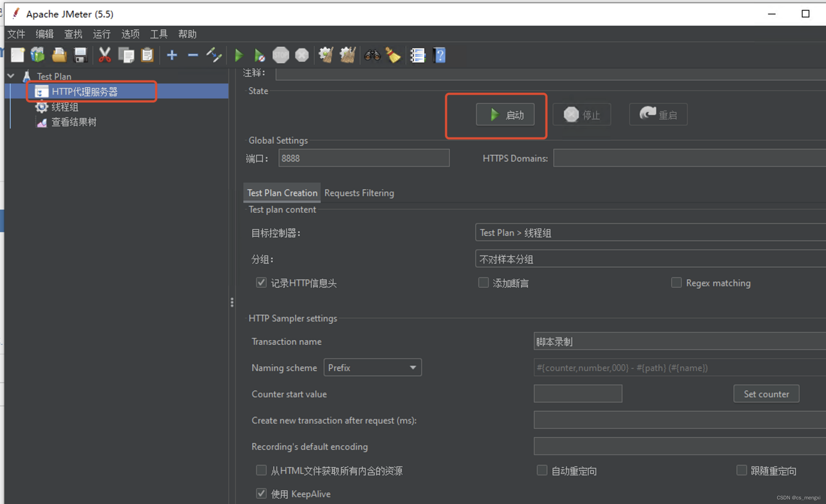
Task: Click the Templates icon in toolbar
Action: 38,55
